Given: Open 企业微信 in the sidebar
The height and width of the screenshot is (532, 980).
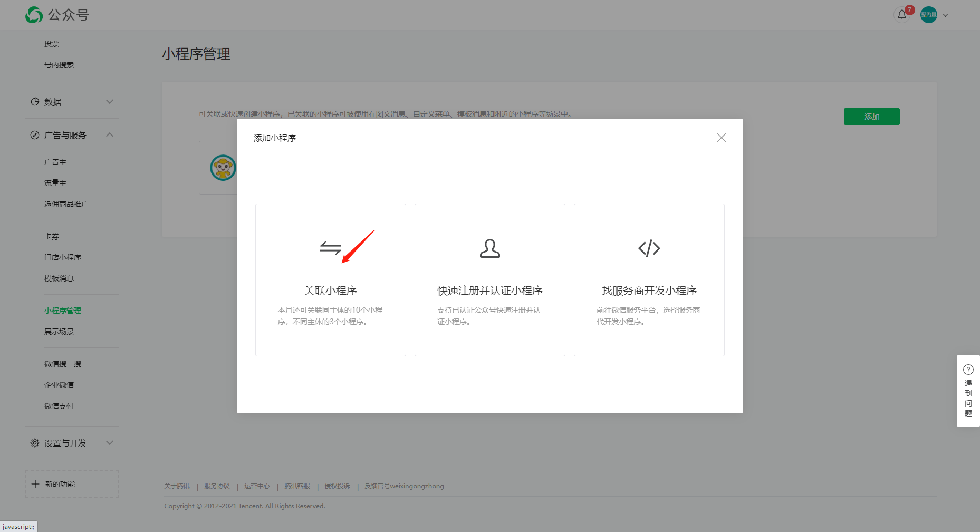Looking at the screenshot, I should [59, 385].
